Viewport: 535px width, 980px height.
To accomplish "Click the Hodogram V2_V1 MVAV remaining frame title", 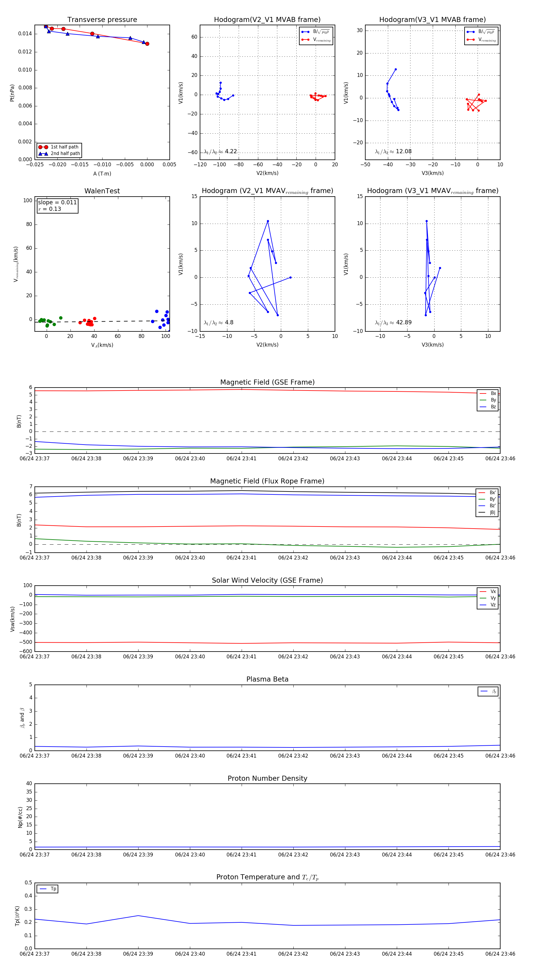I will click(267, 191).
